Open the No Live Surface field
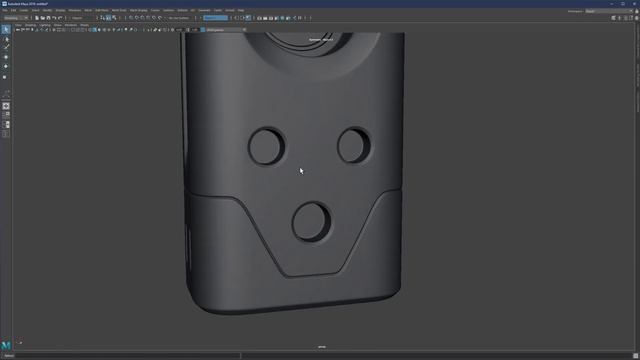The height and width of the screenshot is (360, 640). tap(179, 18)
